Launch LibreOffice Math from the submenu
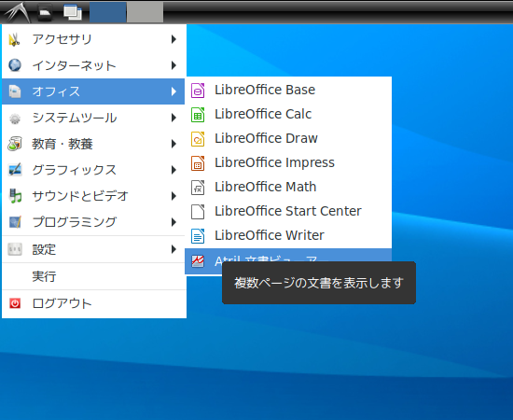The width and height of the screenshot is (513, 420). pyautogui.click(x=288, y=188)
